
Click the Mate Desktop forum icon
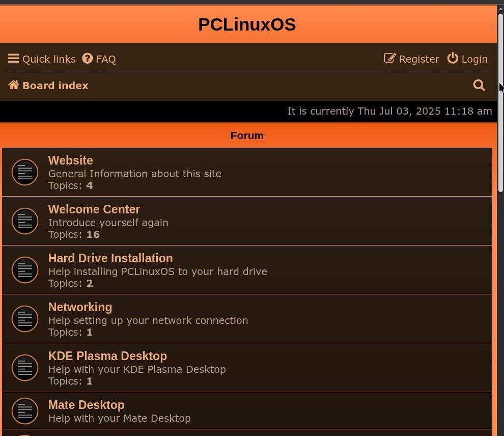(25, 411)
